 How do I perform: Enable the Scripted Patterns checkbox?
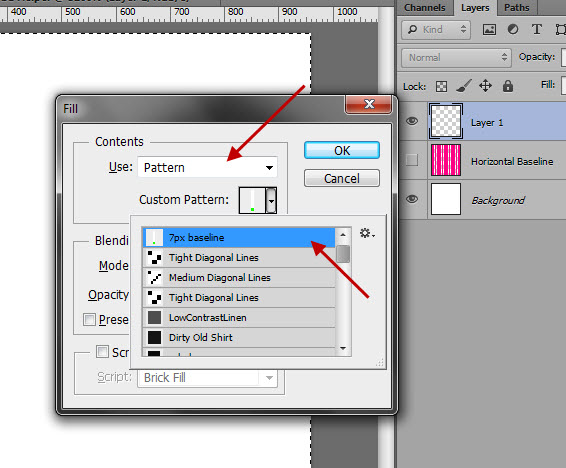102,351
